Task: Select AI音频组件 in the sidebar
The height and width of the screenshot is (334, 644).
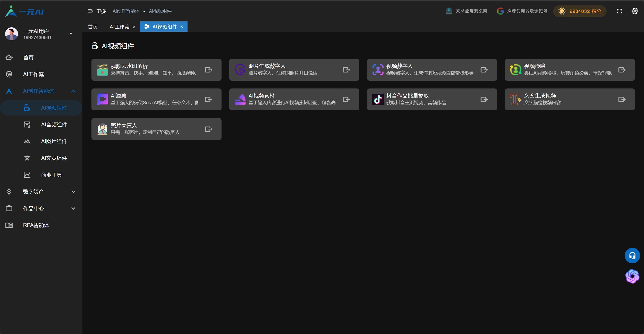Action: (54, 125)
